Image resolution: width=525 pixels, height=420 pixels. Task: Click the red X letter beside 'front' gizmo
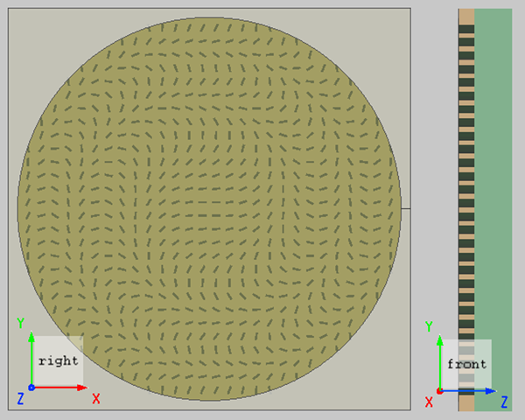tap(429, 402)
